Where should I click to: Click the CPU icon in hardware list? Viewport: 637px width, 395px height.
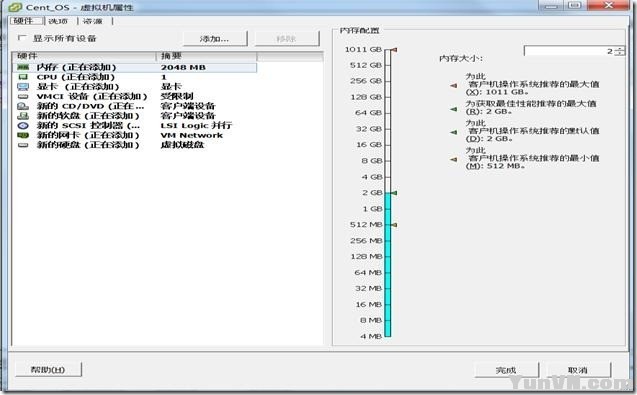23,77
